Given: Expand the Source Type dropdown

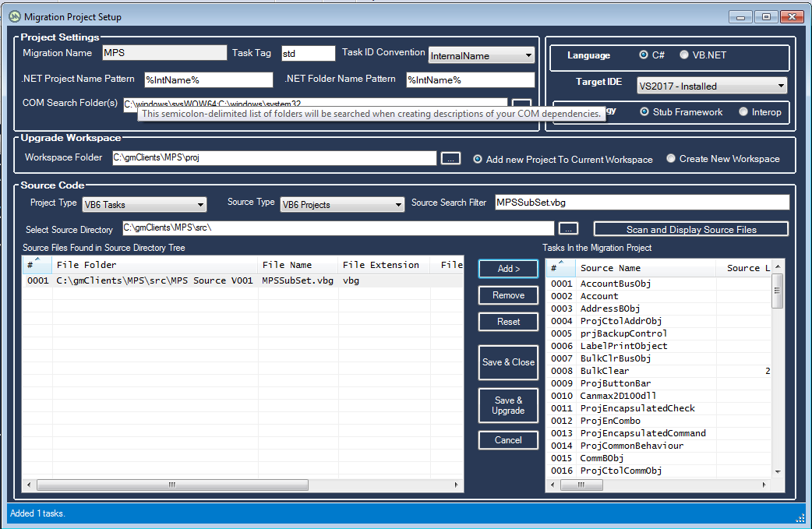Looking at the screenshot, I should pyautogui.click(x=397, y=205).
